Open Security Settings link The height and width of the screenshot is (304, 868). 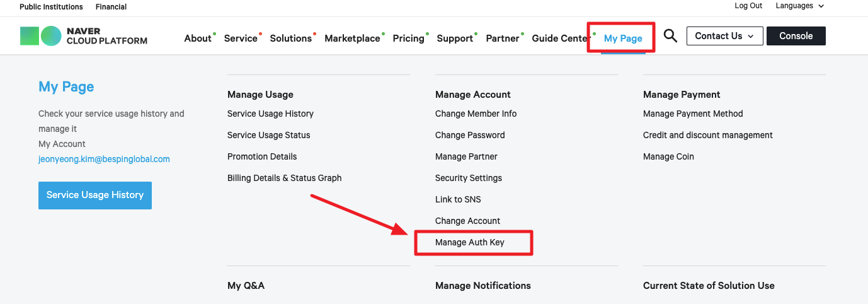click(x=469, y=178)
